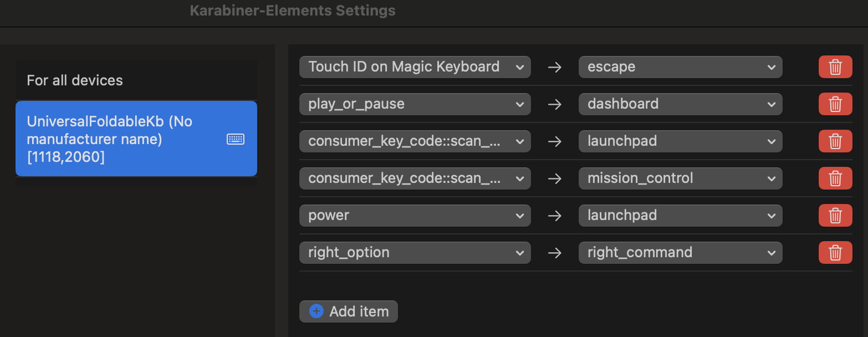Viewport: 868px width, 337px height.
Task: Delete the power to launchpad mapping
Action: coord(835,216)
